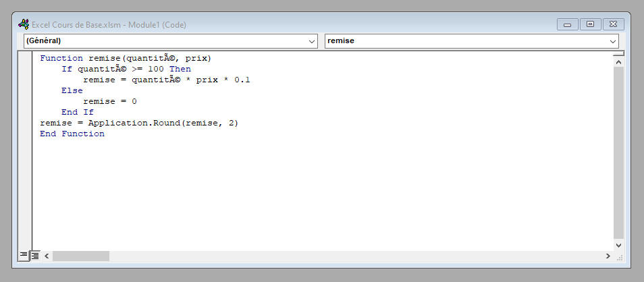644x282 pixels.
Task: Click the 'remise = 0' line
Action: pos(109,101)
